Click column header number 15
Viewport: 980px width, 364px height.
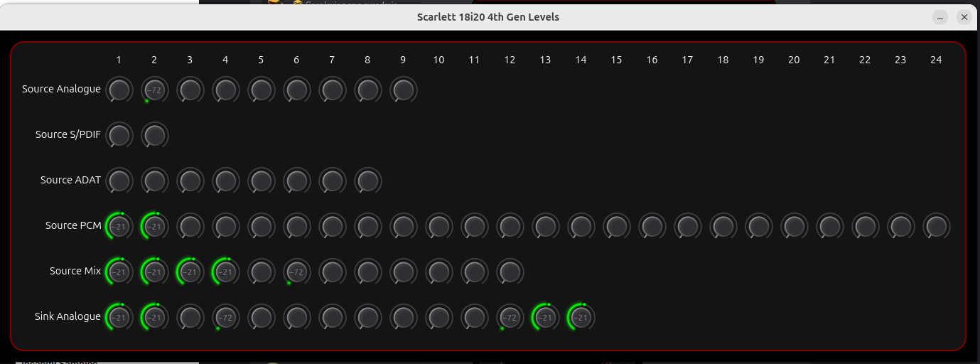(616, 60)
